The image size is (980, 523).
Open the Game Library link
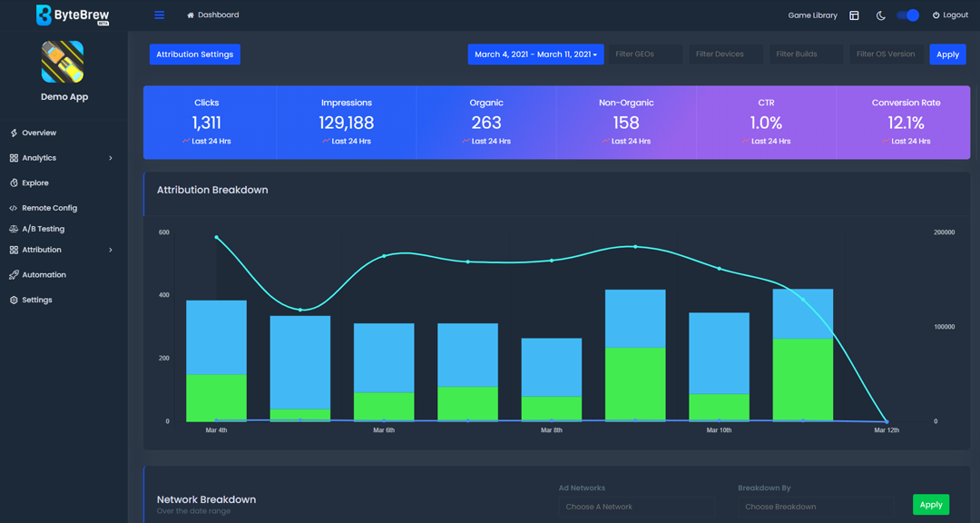(x=812, y=15)
